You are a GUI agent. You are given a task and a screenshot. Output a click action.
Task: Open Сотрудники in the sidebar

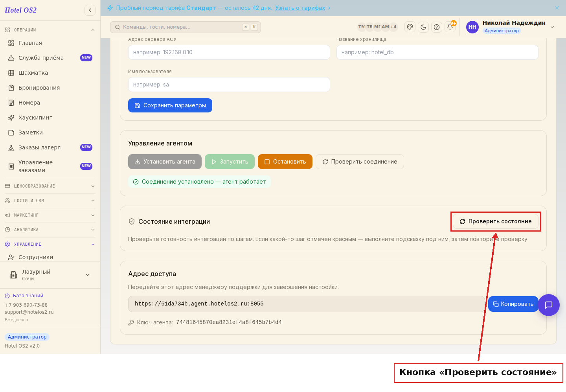pos(50,257)
